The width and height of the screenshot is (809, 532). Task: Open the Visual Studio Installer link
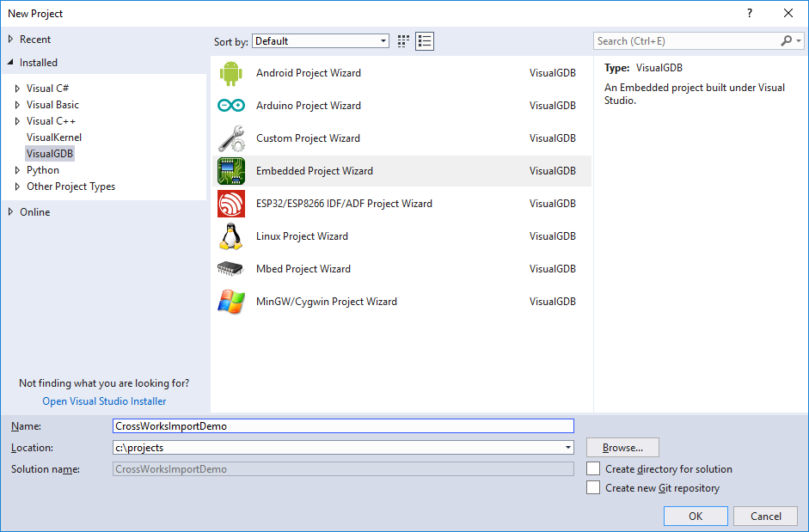(104, 401)
